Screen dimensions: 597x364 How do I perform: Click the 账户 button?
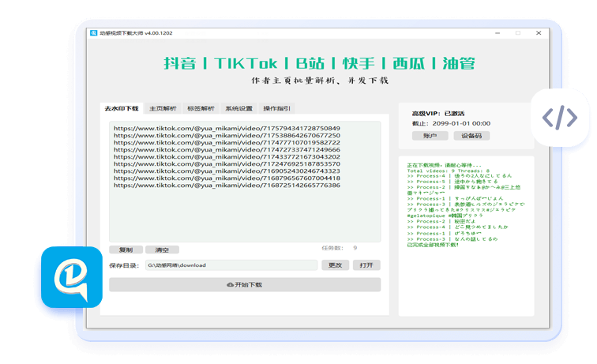pyautogui.click(x=430, y=136)
